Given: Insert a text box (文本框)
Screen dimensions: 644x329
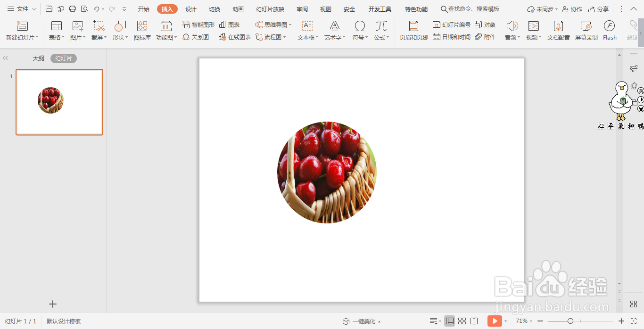Looking at the screenshot, I should pos(308,30).
